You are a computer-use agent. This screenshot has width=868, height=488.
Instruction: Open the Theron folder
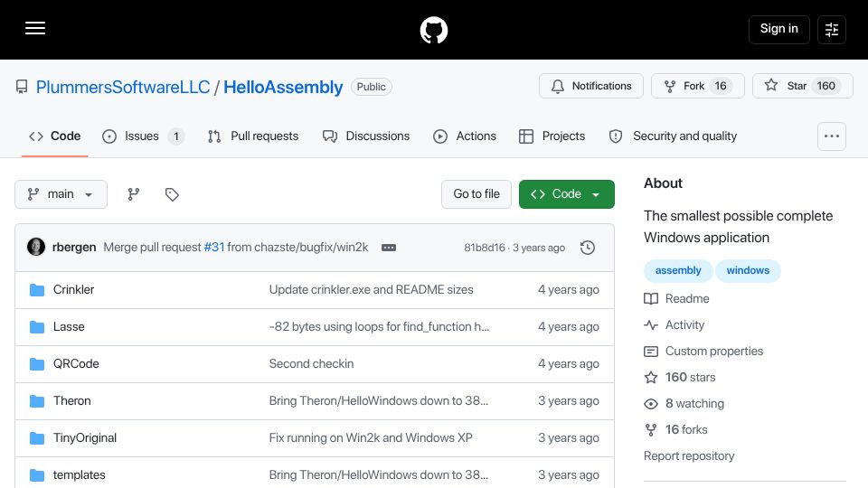click(x=72, y=401)
